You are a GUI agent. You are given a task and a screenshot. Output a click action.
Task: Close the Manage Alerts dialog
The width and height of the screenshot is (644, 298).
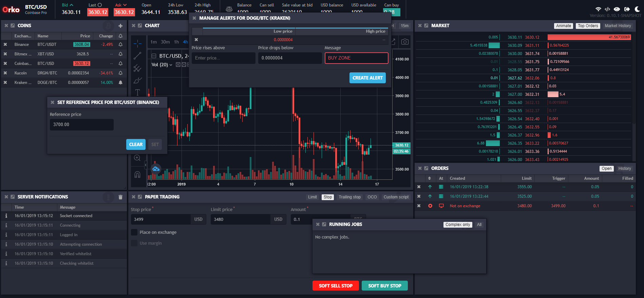pos(194,18)
